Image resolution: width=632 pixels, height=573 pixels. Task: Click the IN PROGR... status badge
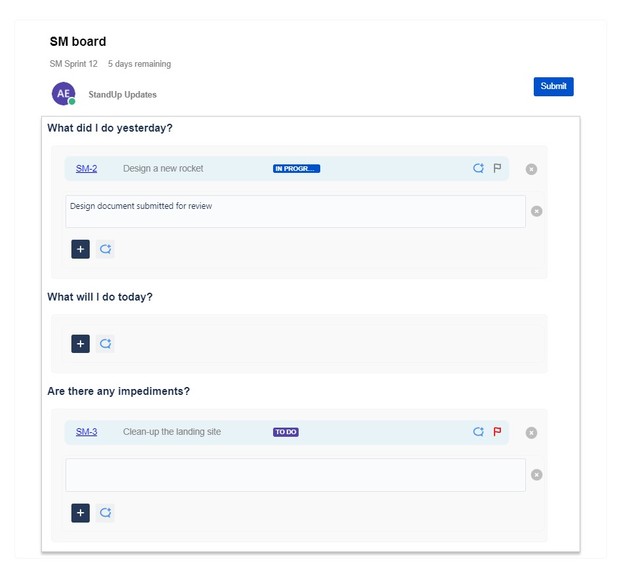coord(296,168)
